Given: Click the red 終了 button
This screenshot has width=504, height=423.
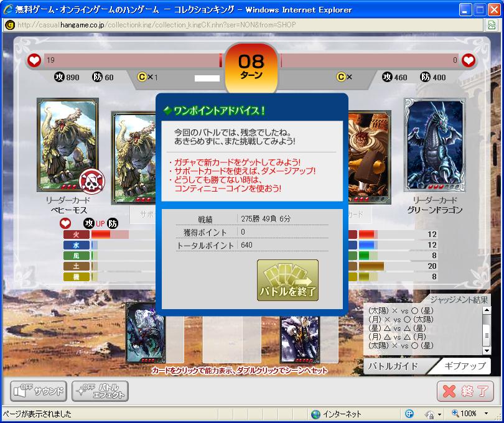Looking at the screenshot, I should coord(465,391).
